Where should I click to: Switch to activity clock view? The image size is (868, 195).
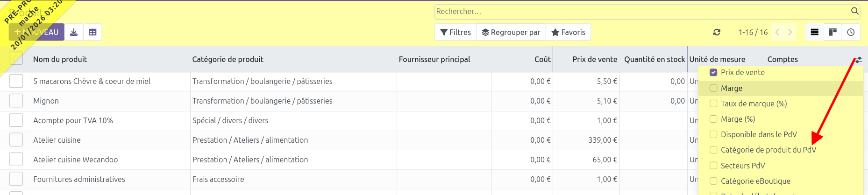[x=851, y=32]
